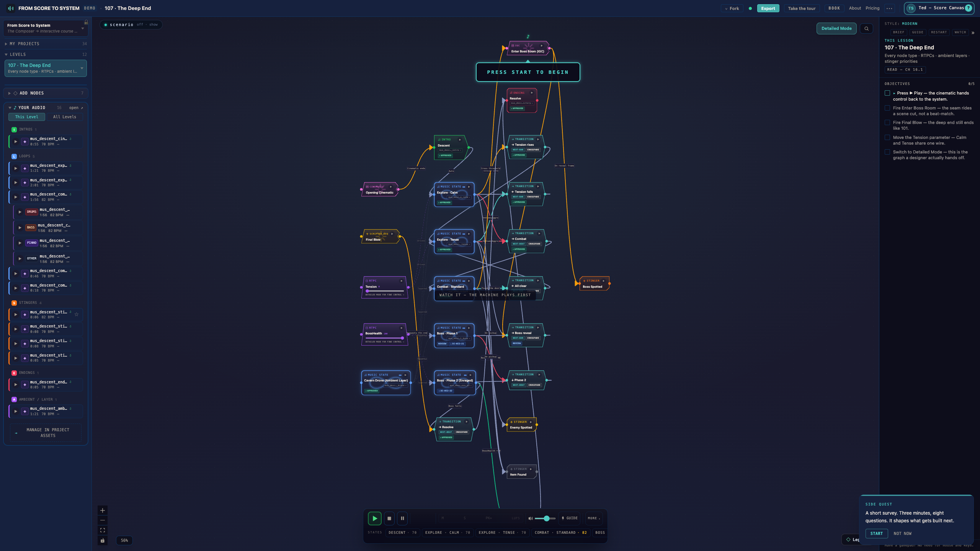Click Detailed Mode button
This screenshot has width=980, height=551.
pyautogui.click(x=836, y=28)
